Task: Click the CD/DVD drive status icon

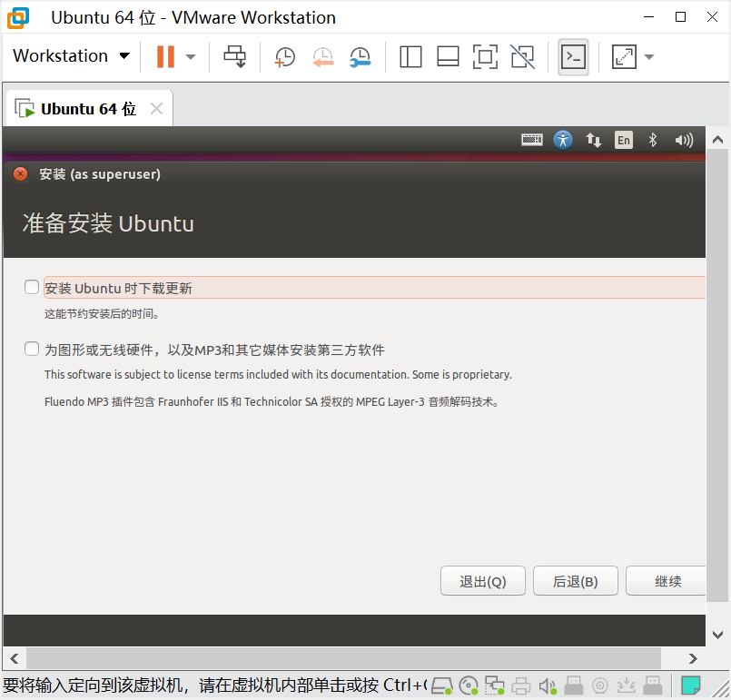Action: coord(468,685)
